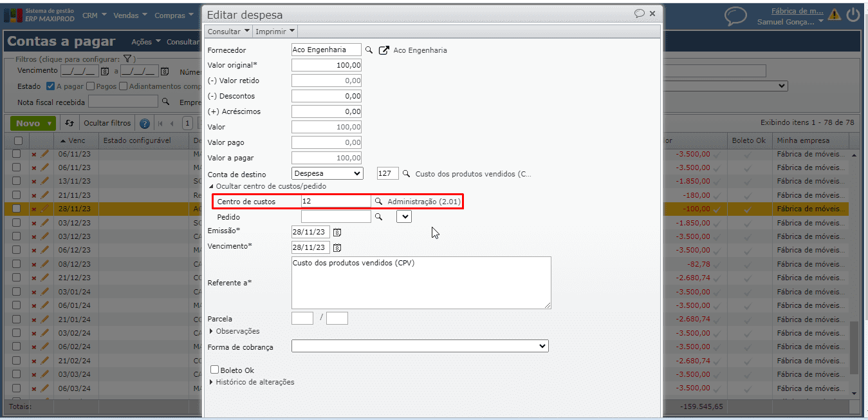Enable the Adiantamentos filter checkbox
The height and width of the screenshot is (420, 868).
(124, 86)
